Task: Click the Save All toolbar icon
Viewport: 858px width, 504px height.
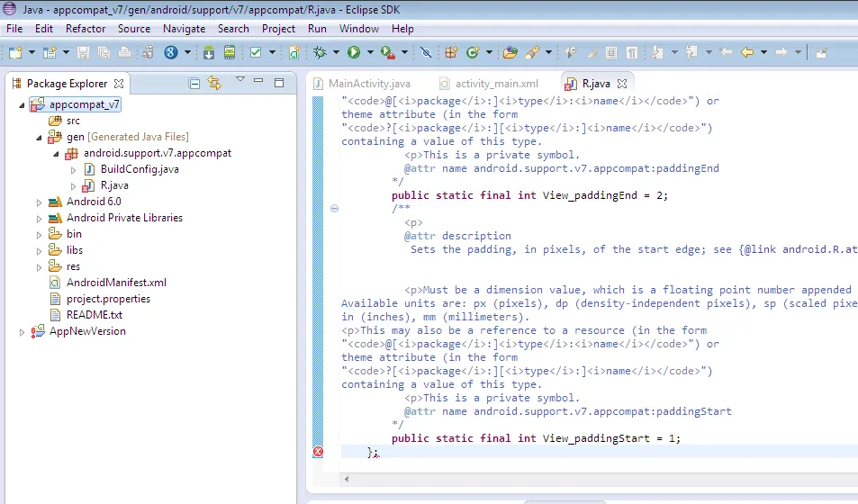Action: [104, 52]
